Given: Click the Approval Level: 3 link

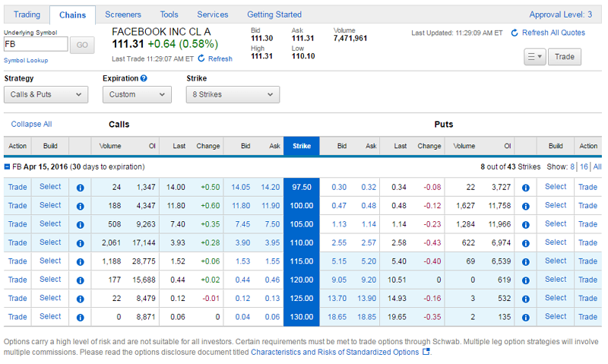Looking at the screenshot, I should tap(561, 14).
